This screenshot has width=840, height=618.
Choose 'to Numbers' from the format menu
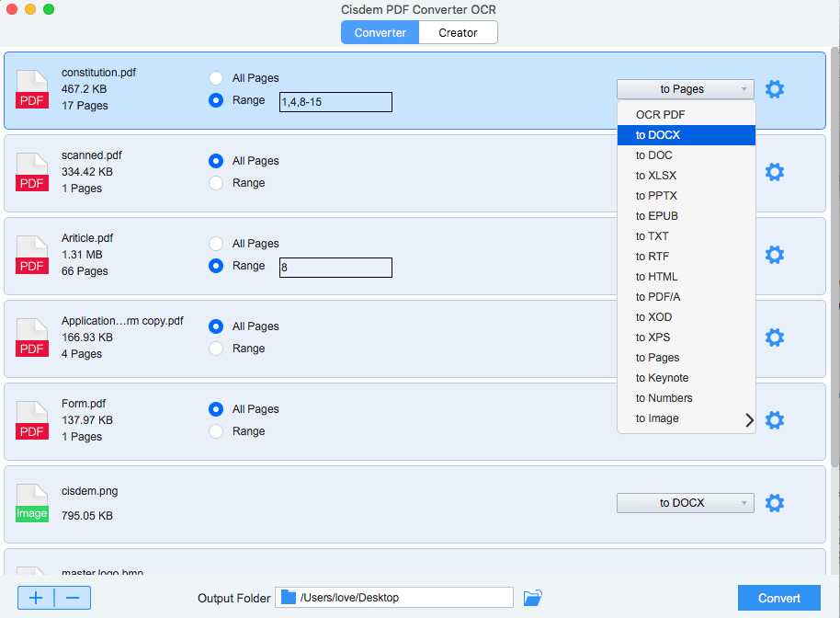[687, 398]
